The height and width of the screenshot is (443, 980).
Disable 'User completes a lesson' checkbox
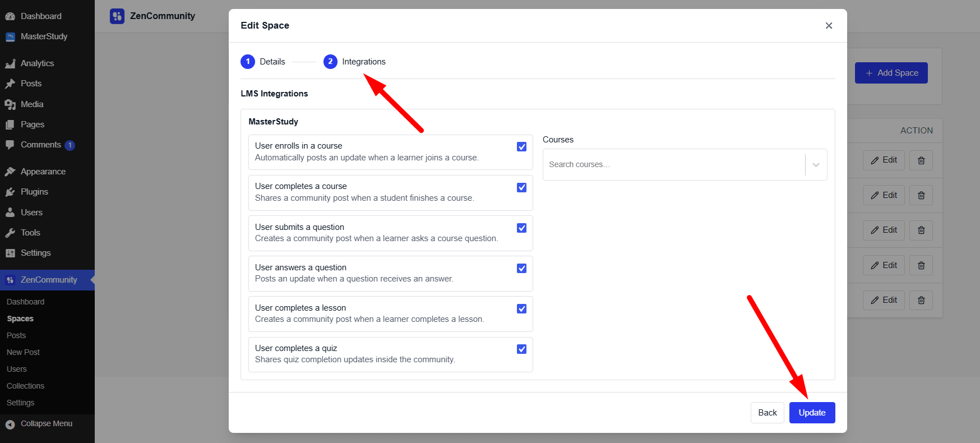click(x=521, y=308)
